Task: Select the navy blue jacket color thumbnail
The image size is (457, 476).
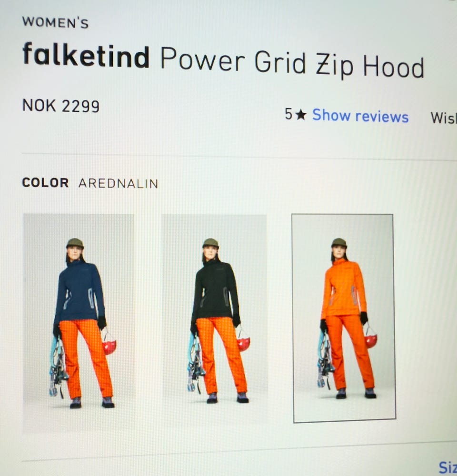Action: pyautogui.click(x=79, y=322)
